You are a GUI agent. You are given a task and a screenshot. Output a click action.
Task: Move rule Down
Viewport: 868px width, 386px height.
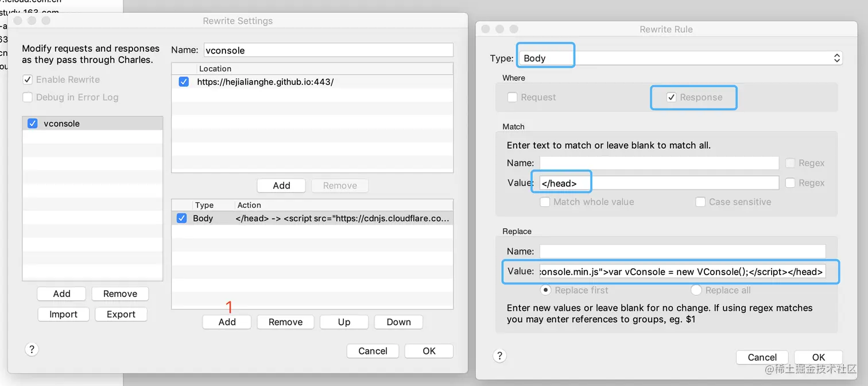pos(398,322)
